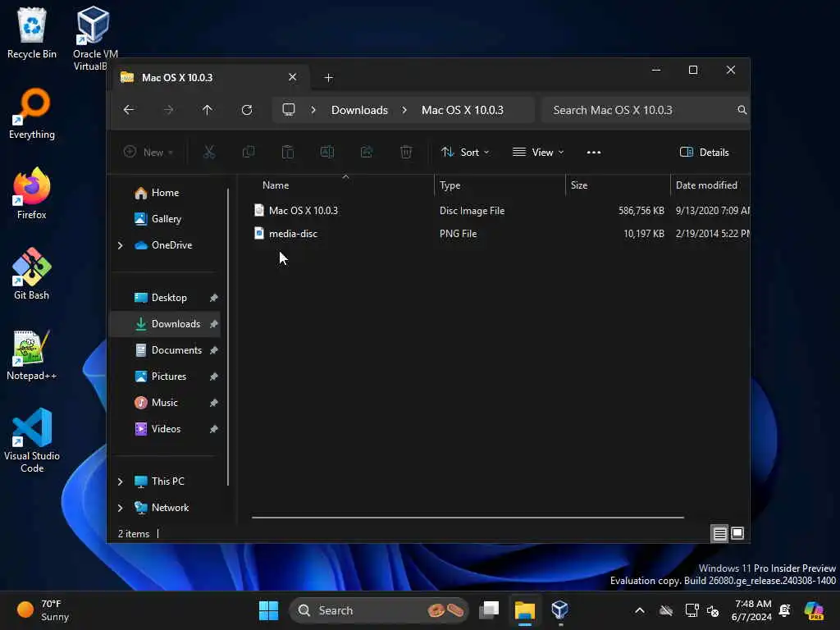
Task: Click the Cut scissors icon
Action: 209,152
